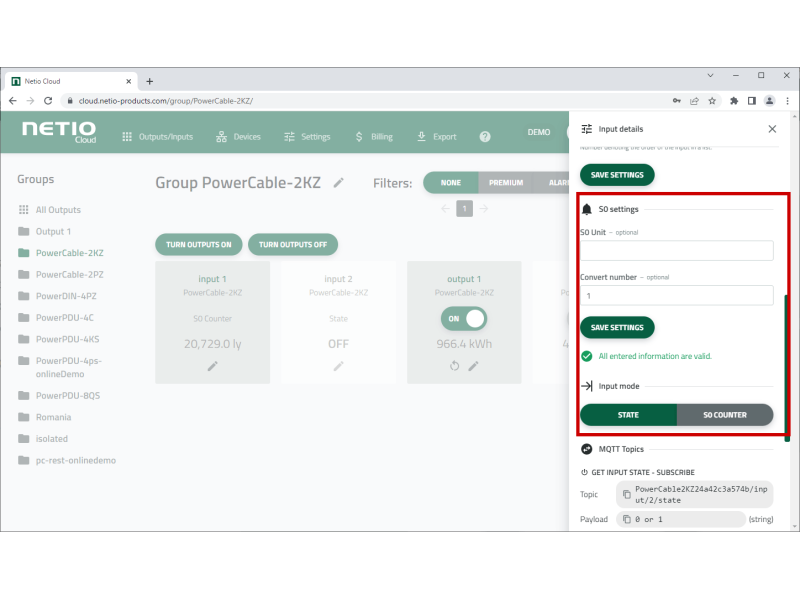Open the help question mark icon
Screen dimensions: 800x600
(485, 137)
